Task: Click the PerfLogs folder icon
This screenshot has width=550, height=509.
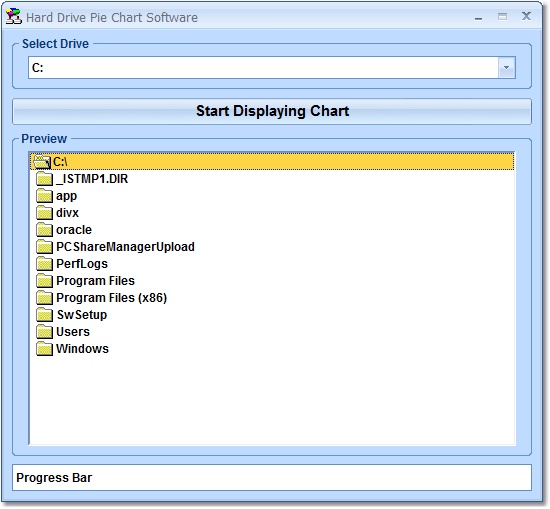Action: coord(44,264)
